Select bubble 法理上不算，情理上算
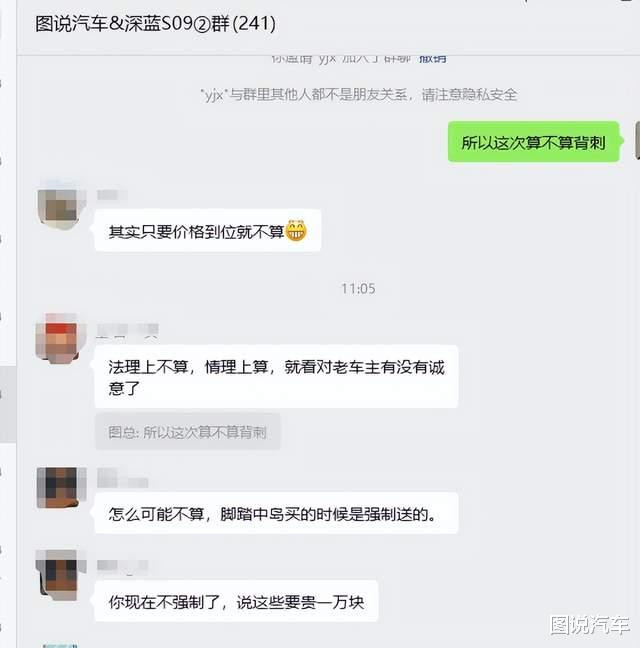Screen dimensions: 640x648 click(276, 376)
